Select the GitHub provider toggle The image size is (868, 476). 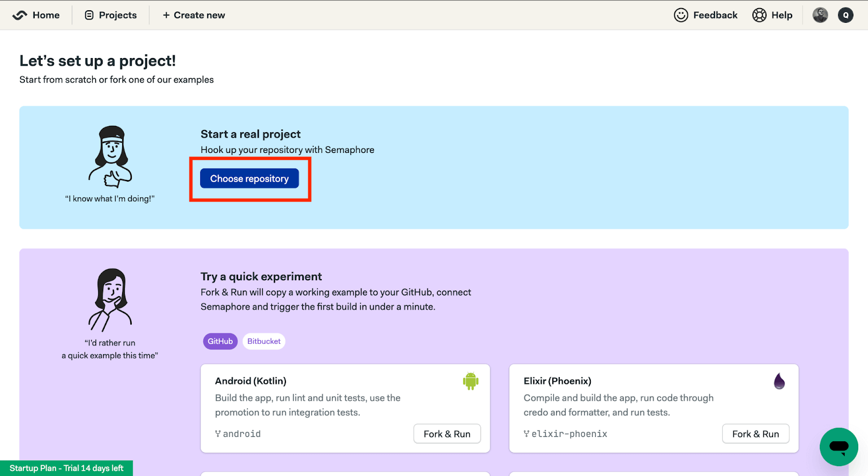click(220, 341)
